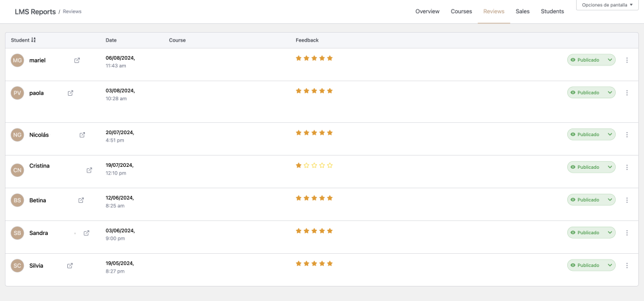
Task: Open Sandra's profile external link icon
Action: click(x=87, y=233)
